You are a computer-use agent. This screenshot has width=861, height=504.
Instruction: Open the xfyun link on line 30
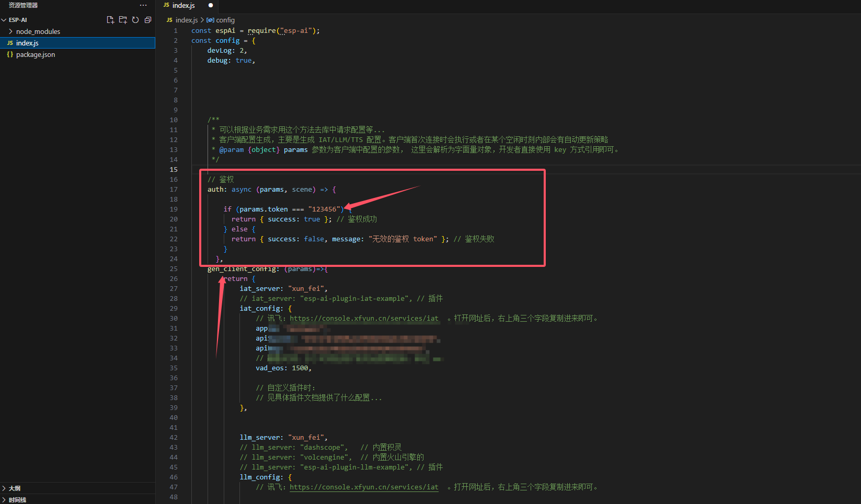click(x=364, y=318)
